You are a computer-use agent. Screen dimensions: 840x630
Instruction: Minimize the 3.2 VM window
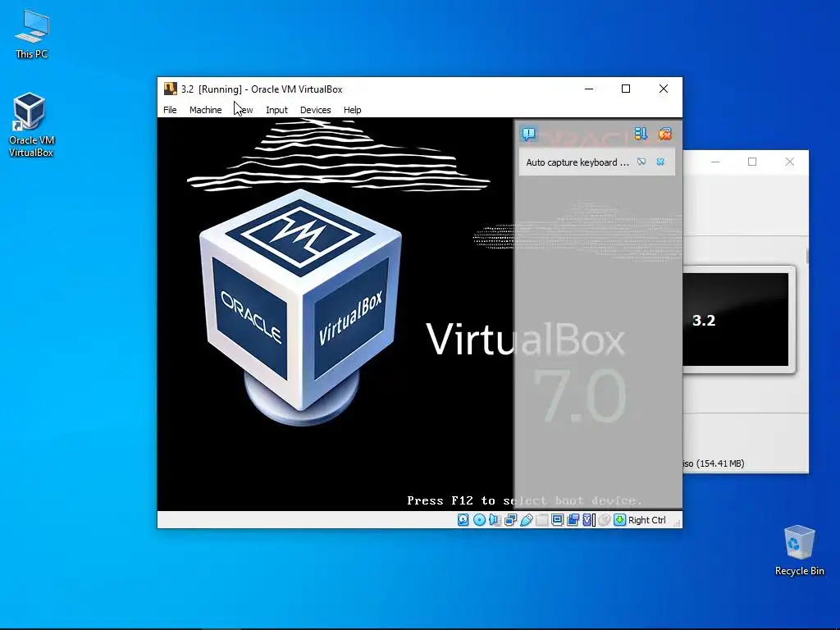click(589, 89)
